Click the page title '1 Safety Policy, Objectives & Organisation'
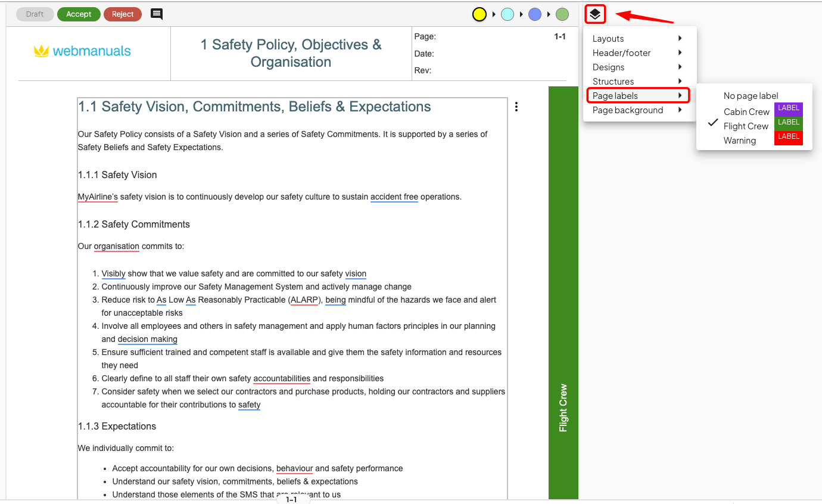The width and height of the screenshot is (822, 504). (291, 54)
